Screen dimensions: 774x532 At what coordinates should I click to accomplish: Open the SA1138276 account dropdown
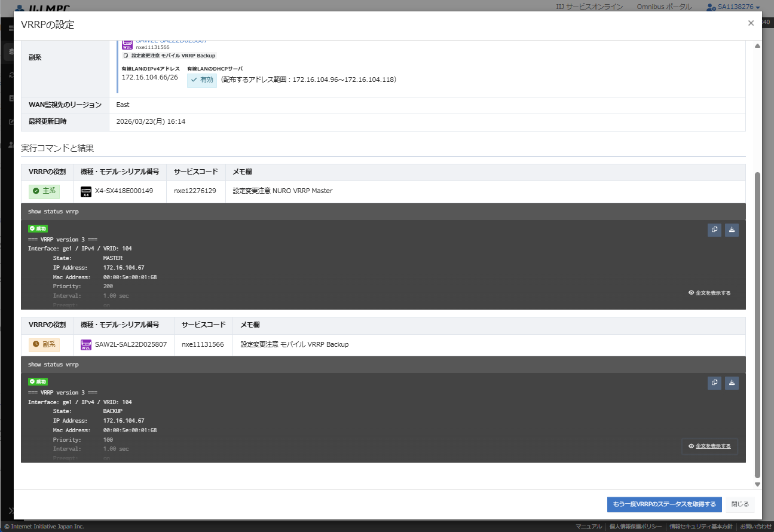(733, 7)
